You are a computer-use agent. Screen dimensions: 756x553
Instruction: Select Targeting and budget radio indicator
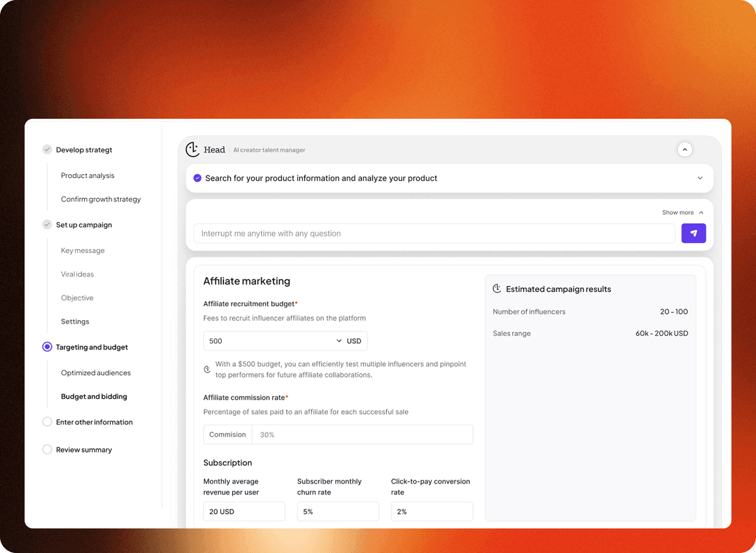tap(47, 347)
